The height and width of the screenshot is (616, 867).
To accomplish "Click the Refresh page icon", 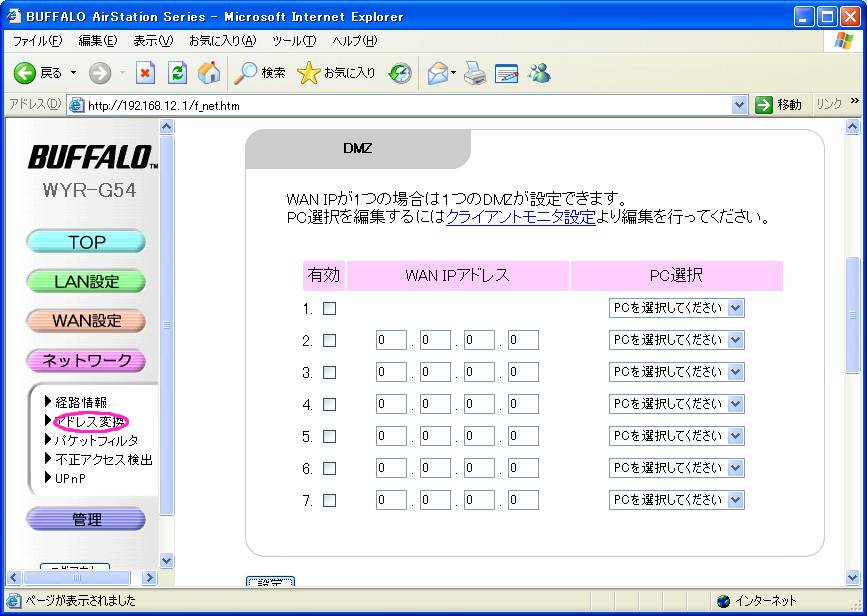I will [178, 73].
